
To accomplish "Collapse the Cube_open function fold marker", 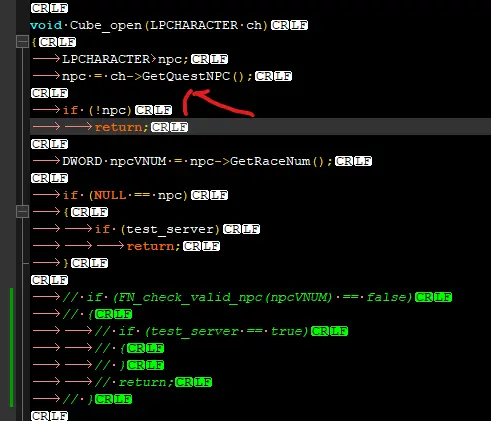I will [22, 42].
